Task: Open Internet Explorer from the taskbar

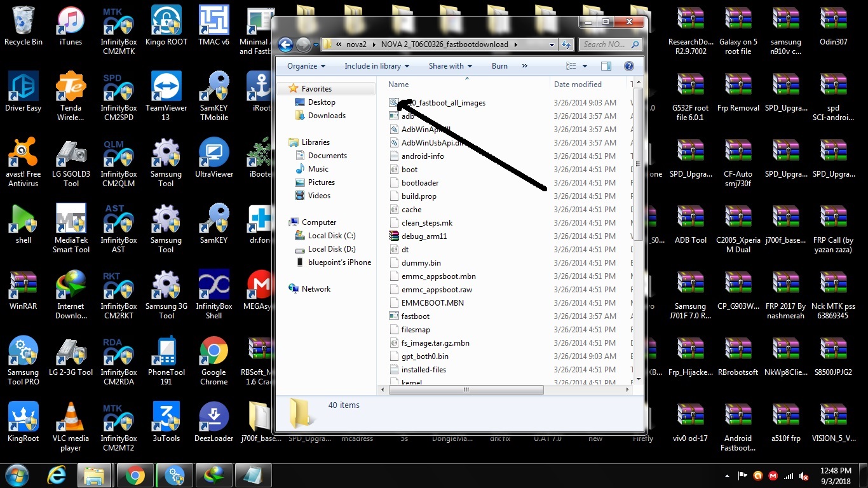Action: click(x=57, y=475)
